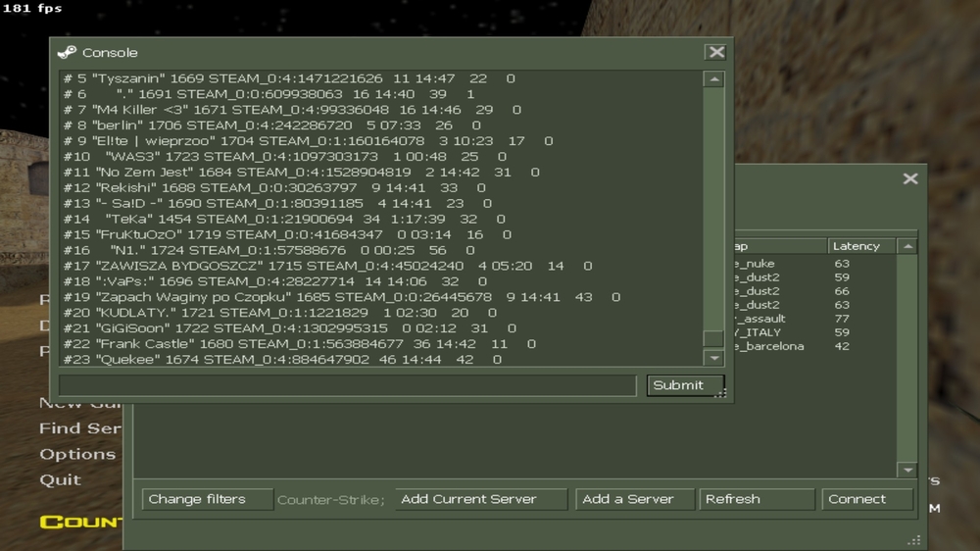
Task: Submit the console command
Action: (686, 385)
